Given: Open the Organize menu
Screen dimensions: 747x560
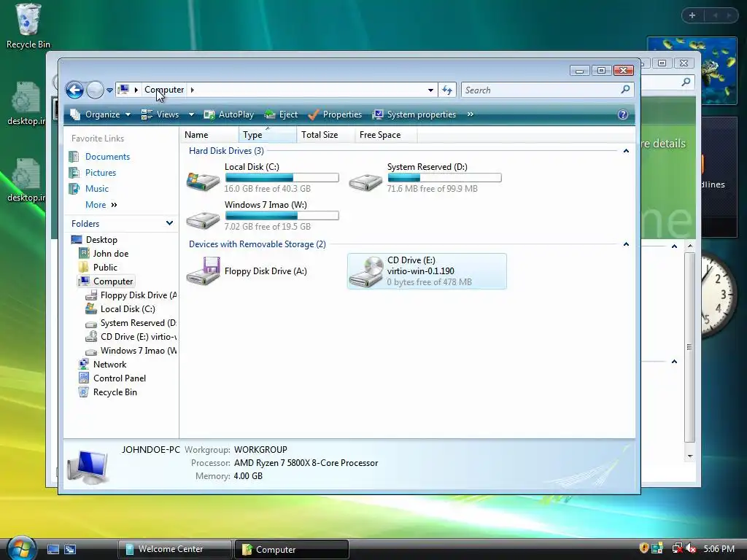Looking at the screenshot, I should (x=100, y=114).
